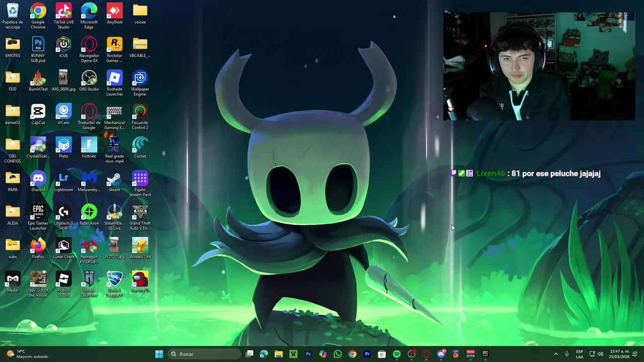
Task: Open the Redragon K550RGB icon
Action: click(x=89, y=251)
